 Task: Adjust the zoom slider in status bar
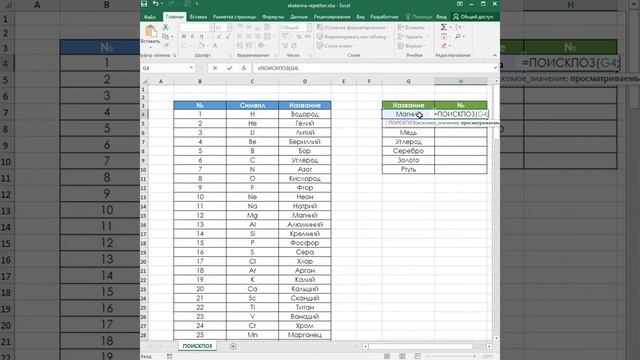coord(451,356)
